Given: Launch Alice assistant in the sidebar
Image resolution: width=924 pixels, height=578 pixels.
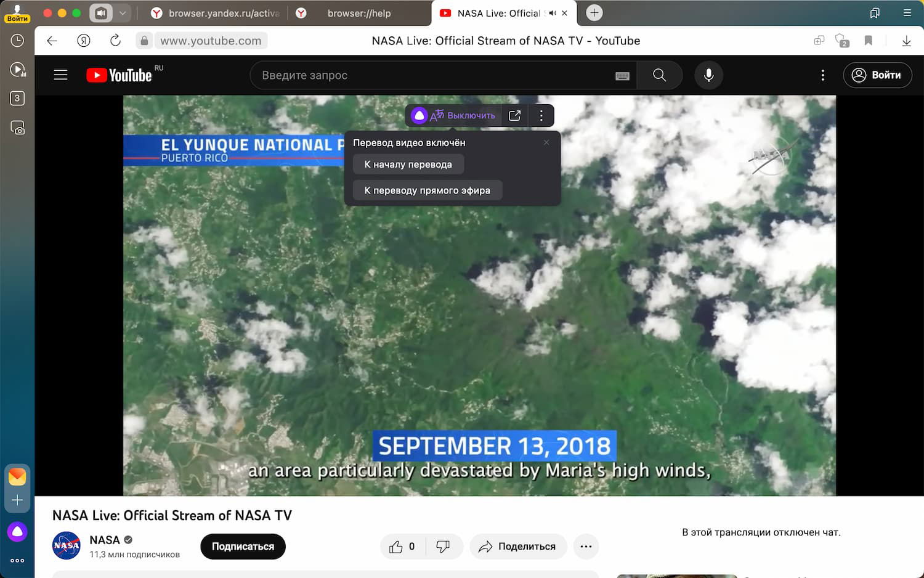Looking at the screenshot, I should point(17,531).
